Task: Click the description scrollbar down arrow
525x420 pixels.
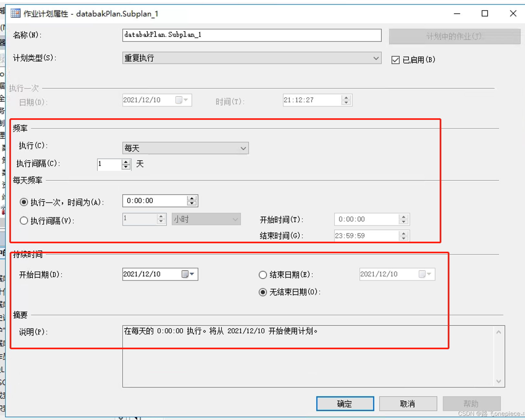Action: (499, 381)
